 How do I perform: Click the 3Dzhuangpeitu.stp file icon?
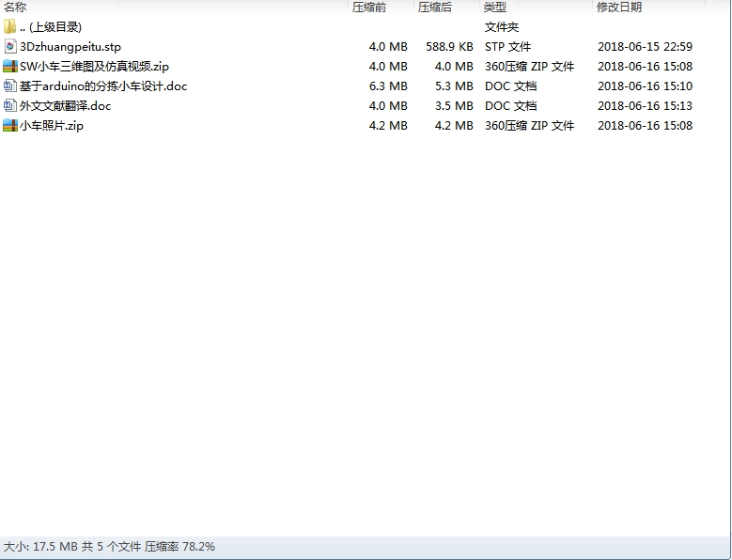point(9,47)
